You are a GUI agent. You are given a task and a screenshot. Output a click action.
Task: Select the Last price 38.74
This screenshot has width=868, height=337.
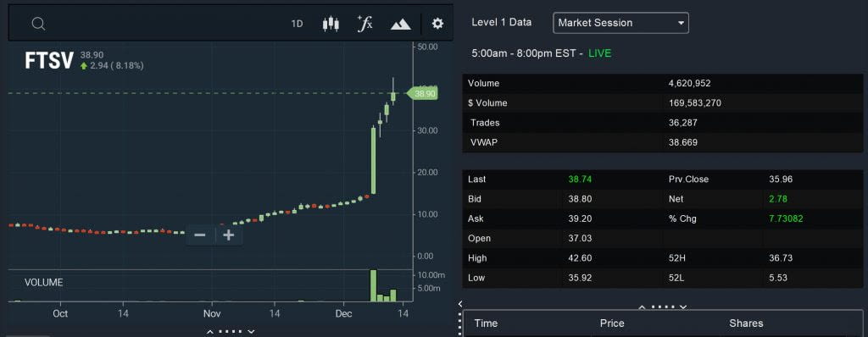580,180
